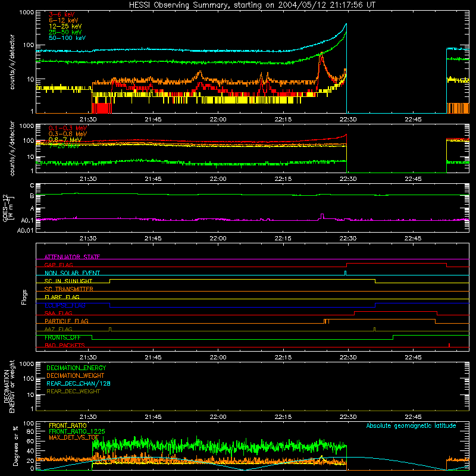Select the DECIMATION_WEIGHT legend label

pyautogui.click(x=76, y=376)
